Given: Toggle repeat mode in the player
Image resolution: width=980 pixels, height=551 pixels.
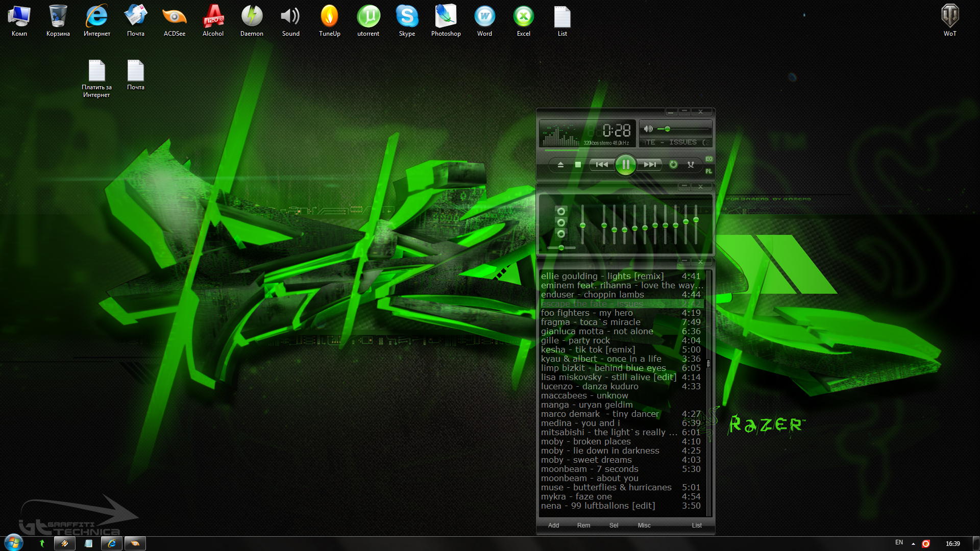Looking at the screenshot, I should (673, 164).
